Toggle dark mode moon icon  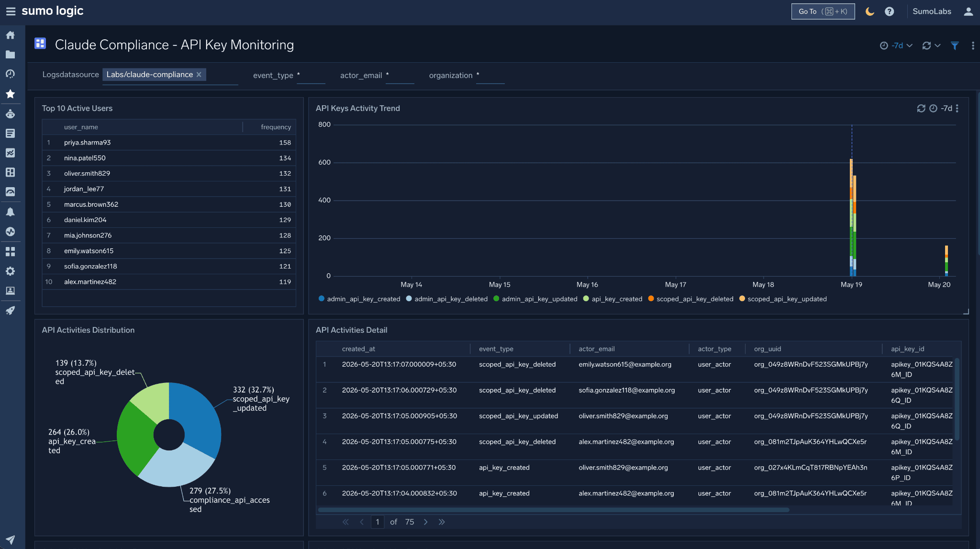click(870, 11)
